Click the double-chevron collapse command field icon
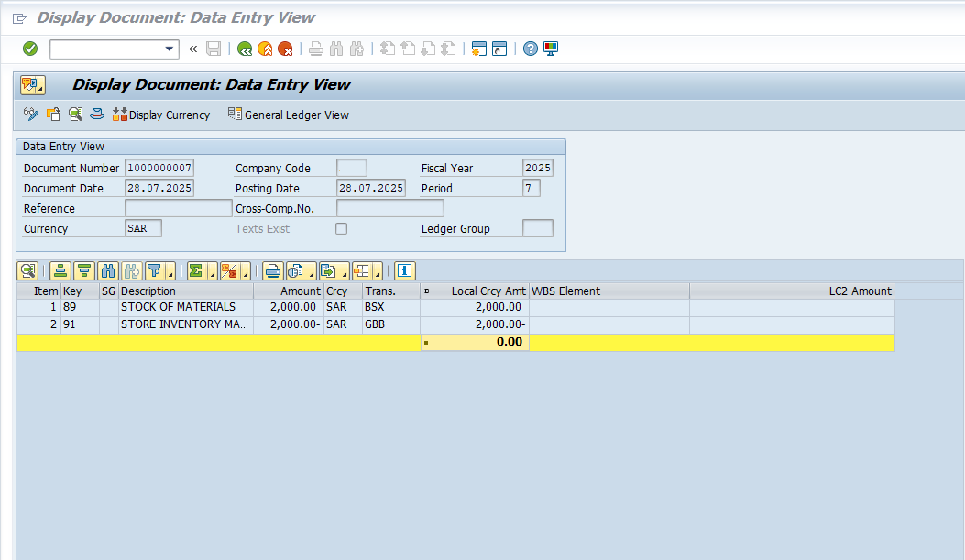965x560 pixels. click(x=192, y=49)
